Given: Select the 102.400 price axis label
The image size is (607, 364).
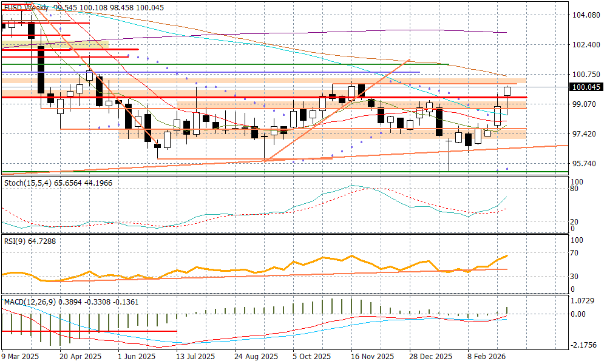Looking at the screenshot, I should pos(586,45).
